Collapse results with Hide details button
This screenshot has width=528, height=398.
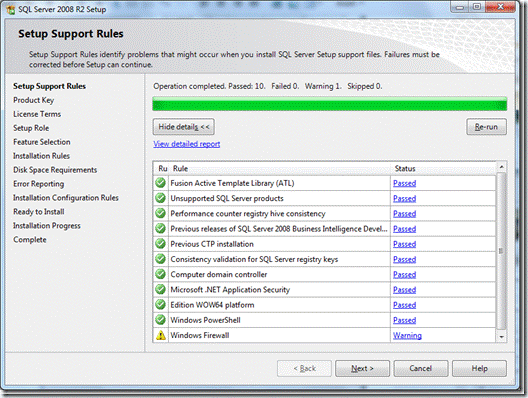coord(184,127)
